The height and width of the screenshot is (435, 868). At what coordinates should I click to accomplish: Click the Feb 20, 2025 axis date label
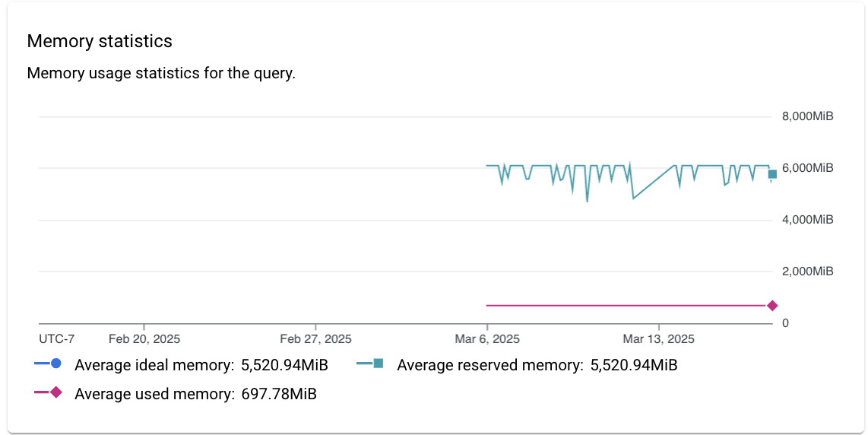click(x=144, y=338)
